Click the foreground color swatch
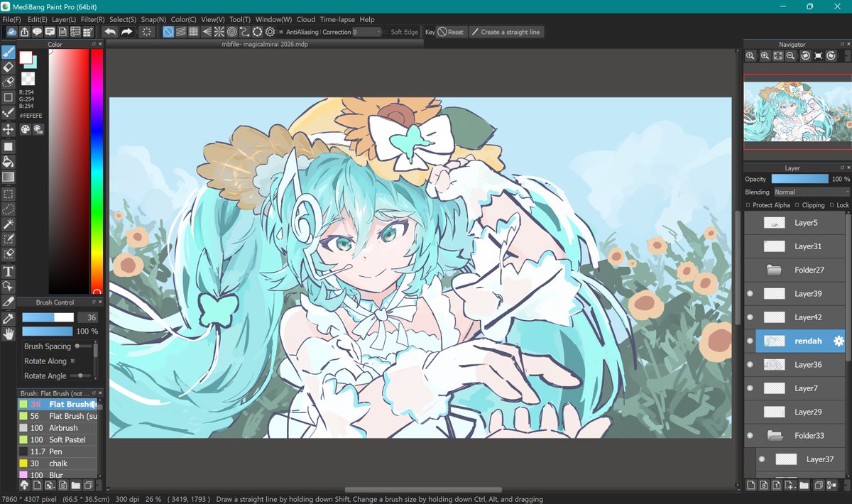852x504 pixels. [26, 57]
